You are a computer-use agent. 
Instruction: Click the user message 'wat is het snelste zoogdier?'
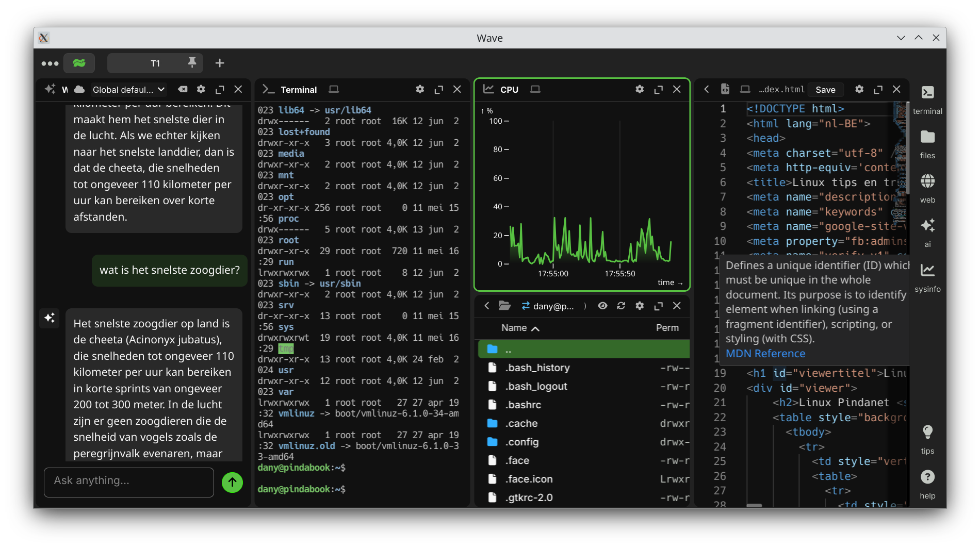click(170, 270)
